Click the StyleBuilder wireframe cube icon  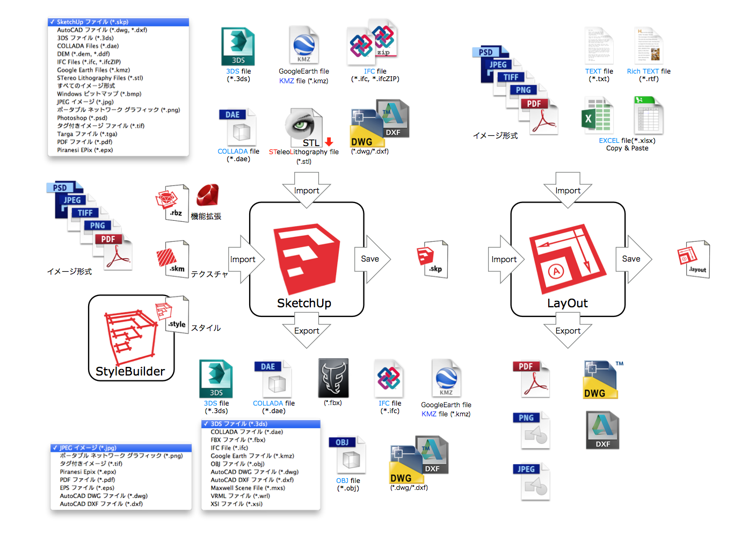coord(129,336)
